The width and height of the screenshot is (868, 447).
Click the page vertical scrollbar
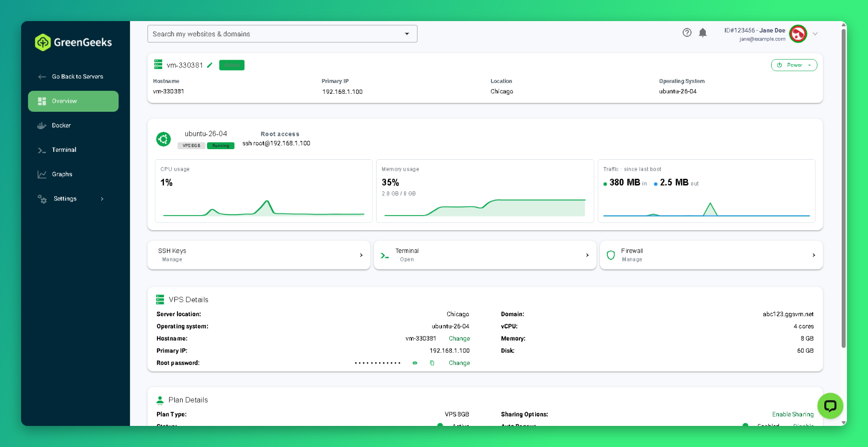pos(844,189)
